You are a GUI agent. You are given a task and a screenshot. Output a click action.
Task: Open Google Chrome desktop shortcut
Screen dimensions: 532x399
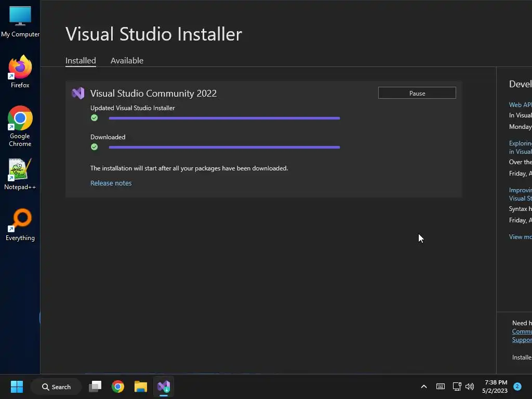20,126
